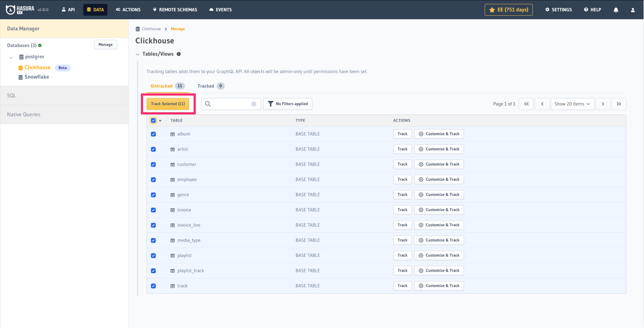
Task: Go to the first page
Action: click(x=526, y=104)
